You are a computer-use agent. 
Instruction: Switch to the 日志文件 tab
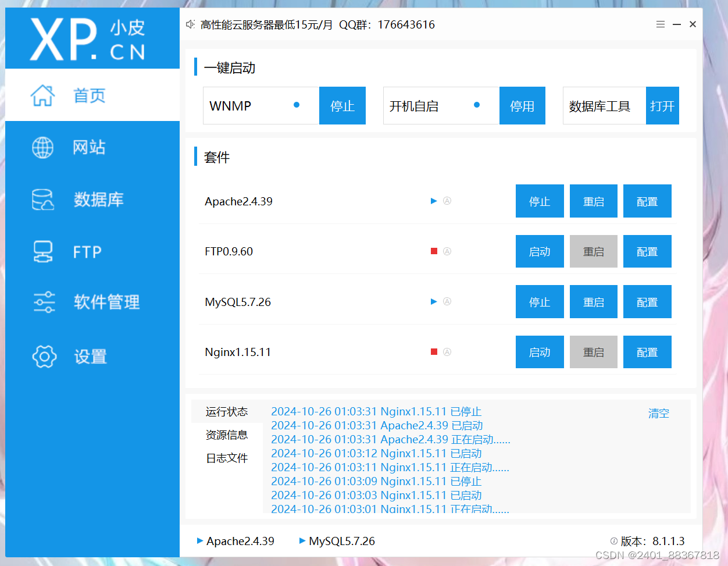click(227, 458)
